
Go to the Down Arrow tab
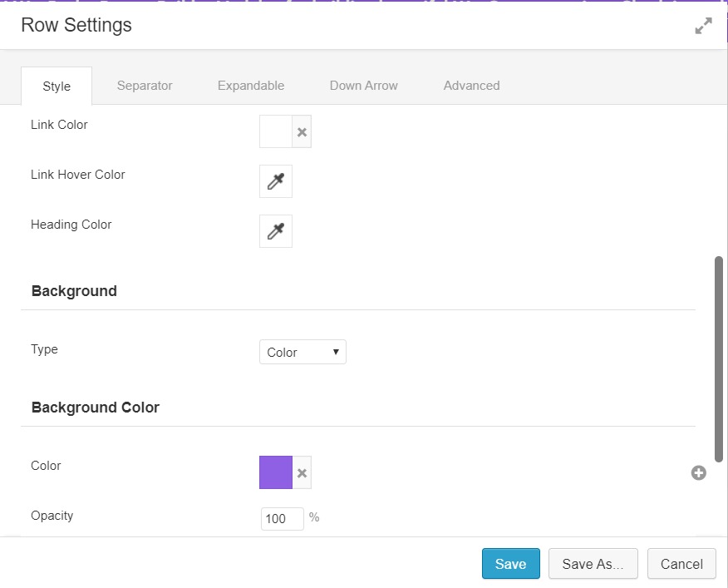(x=363, y=86)
